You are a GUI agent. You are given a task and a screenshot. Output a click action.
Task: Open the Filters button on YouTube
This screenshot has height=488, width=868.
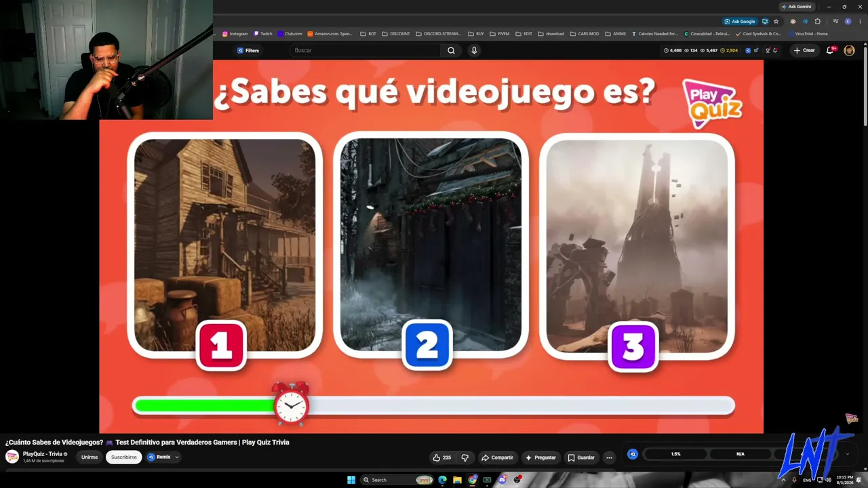click(x=248, y=50)
